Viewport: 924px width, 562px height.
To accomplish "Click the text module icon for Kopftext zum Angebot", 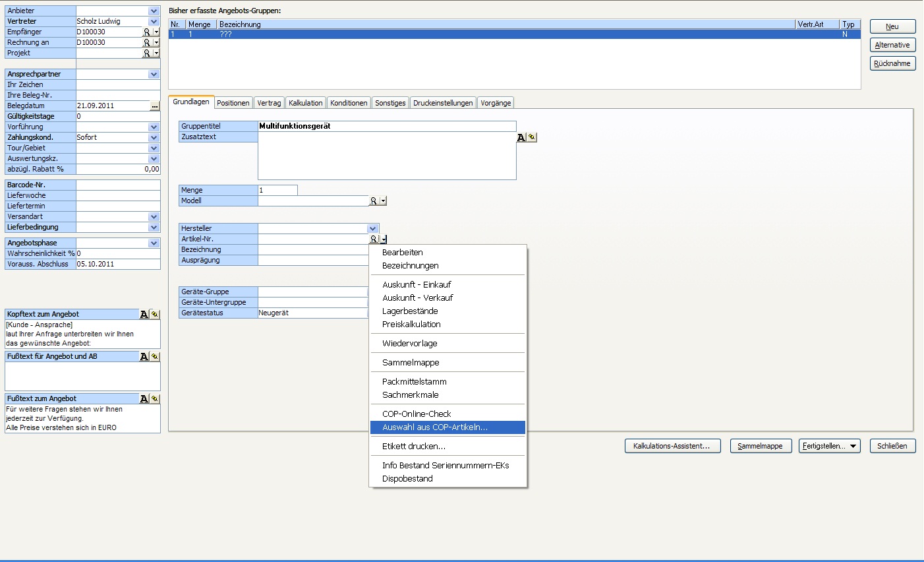I will (155, 314).
